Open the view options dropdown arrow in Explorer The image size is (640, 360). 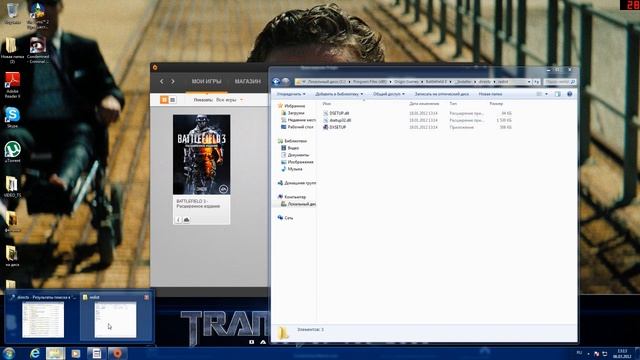(547, 94)
